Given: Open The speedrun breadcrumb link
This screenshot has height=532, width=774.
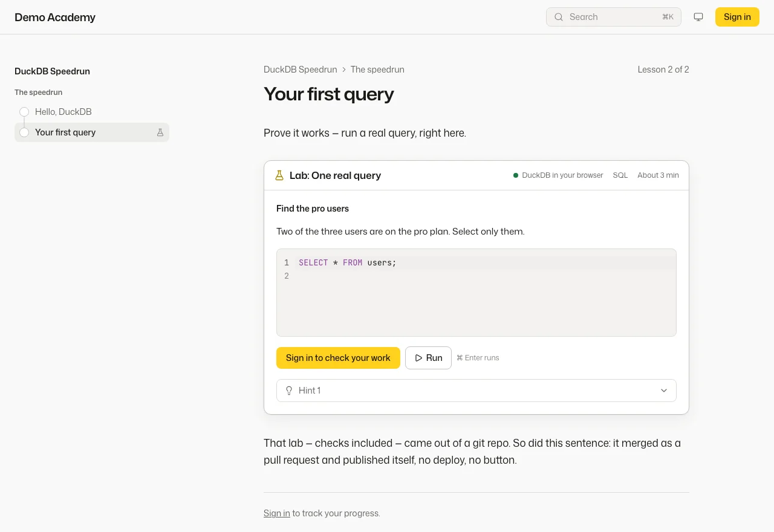Looking at the screenshot, I should pyautogui.click(x=377, y=70).
